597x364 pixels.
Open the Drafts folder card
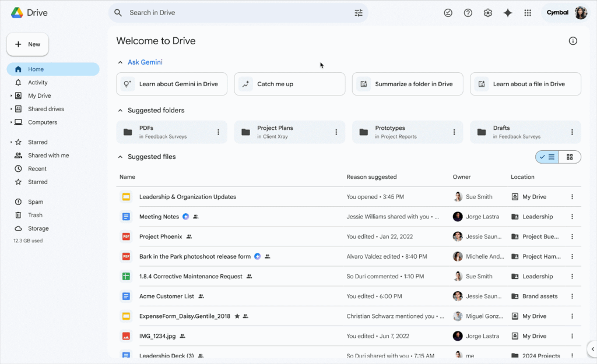point(525,132)
